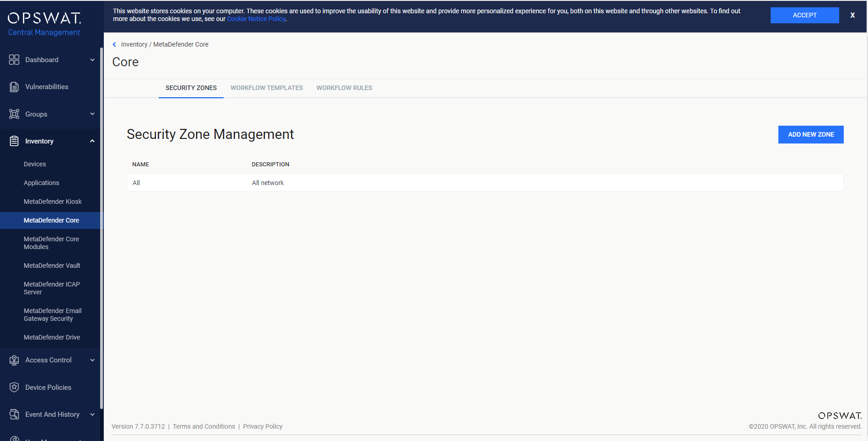Click Inventory in the breadcrumb
This screenshot has height=441, width=868.
pos(134,44)
